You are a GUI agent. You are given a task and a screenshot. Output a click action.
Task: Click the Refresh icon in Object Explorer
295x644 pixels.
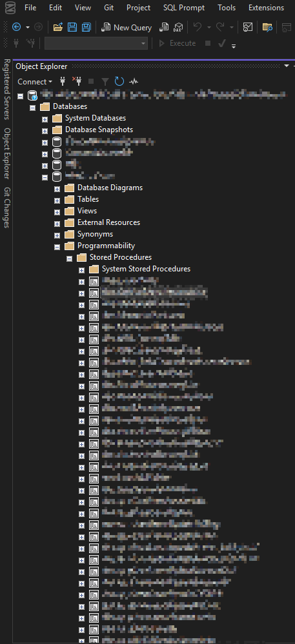[x=119, y=81]
